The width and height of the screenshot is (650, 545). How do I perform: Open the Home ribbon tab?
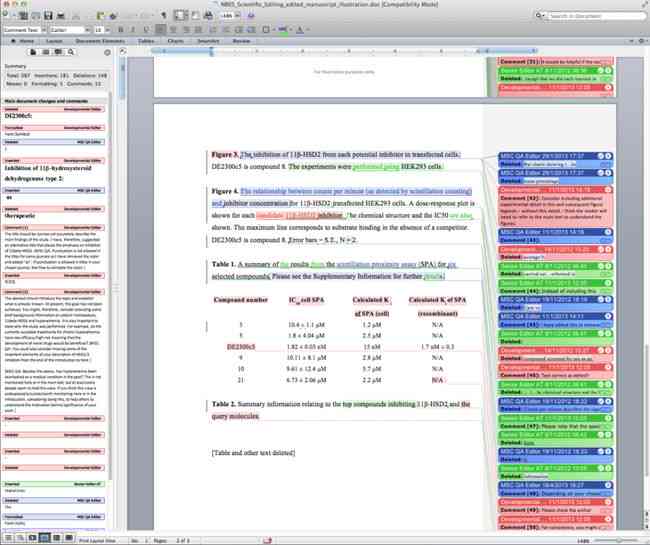click(23, 41)
